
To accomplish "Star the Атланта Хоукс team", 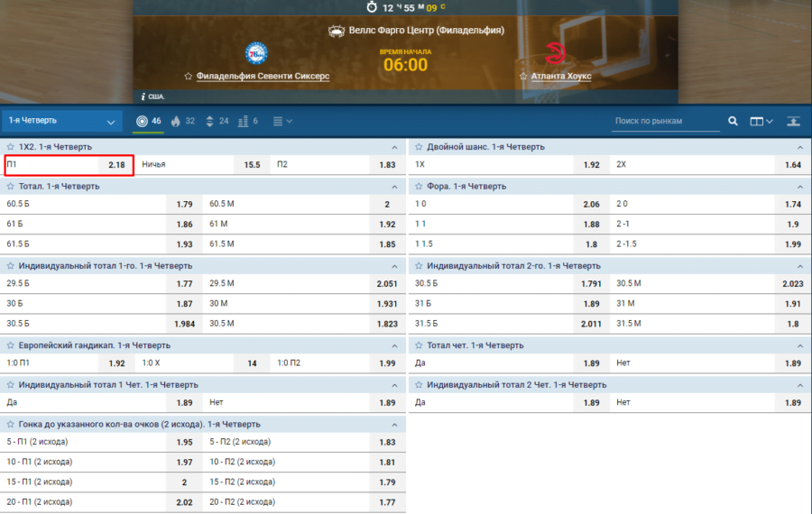I will pyautogui.click(x=523, y=77).
